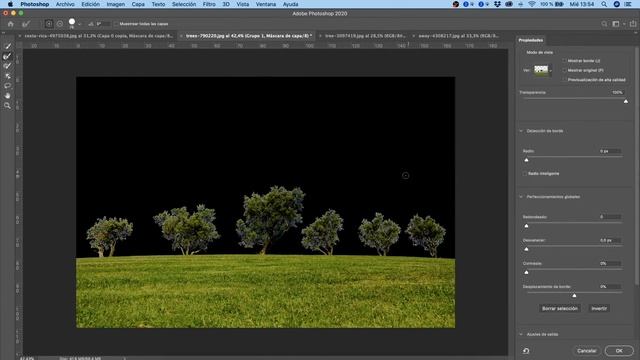Collapse the 'Detección de borde' section
Image resolution: width=640 pixels, height=360 pixels.
[521, 131]
